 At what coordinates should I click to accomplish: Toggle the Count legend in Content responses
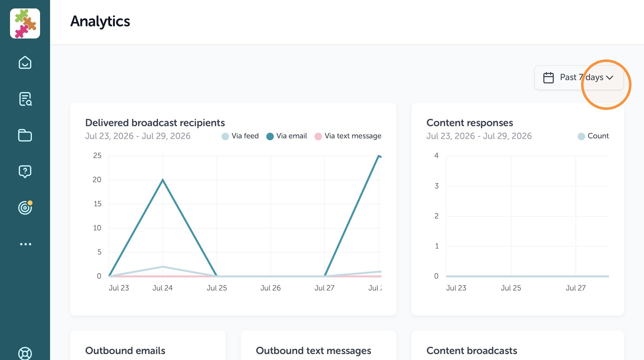click(593, 136)
